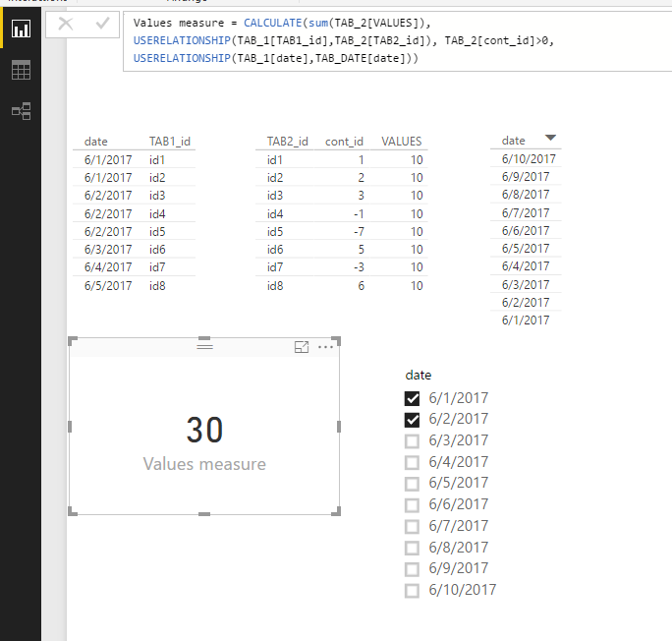Viewport: 672px width, 641px height.
Task: Click the Values measure card label
Action: pos(204,464)
